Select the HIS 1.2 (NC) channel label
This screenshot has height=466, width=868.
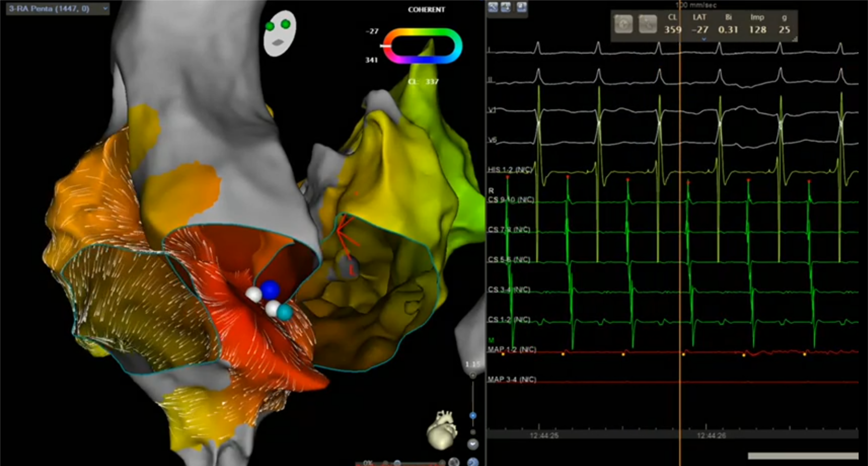pos(509,170)
